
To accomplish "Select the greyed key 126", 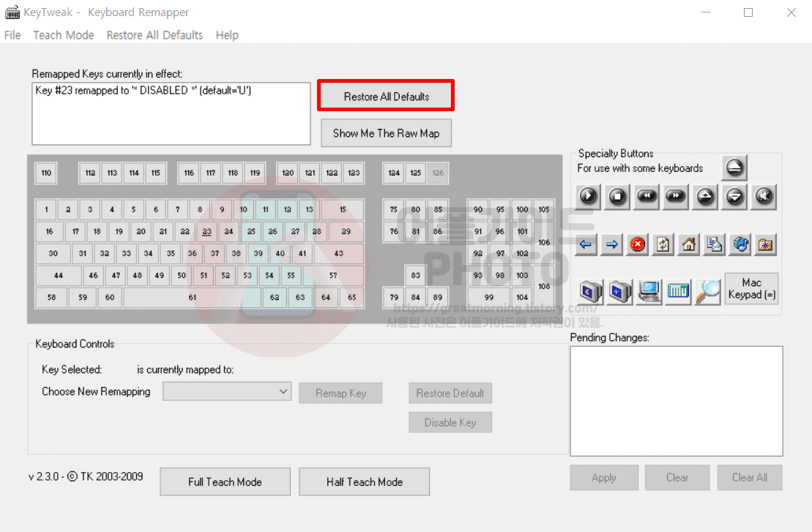I will (x=438, y=173).
